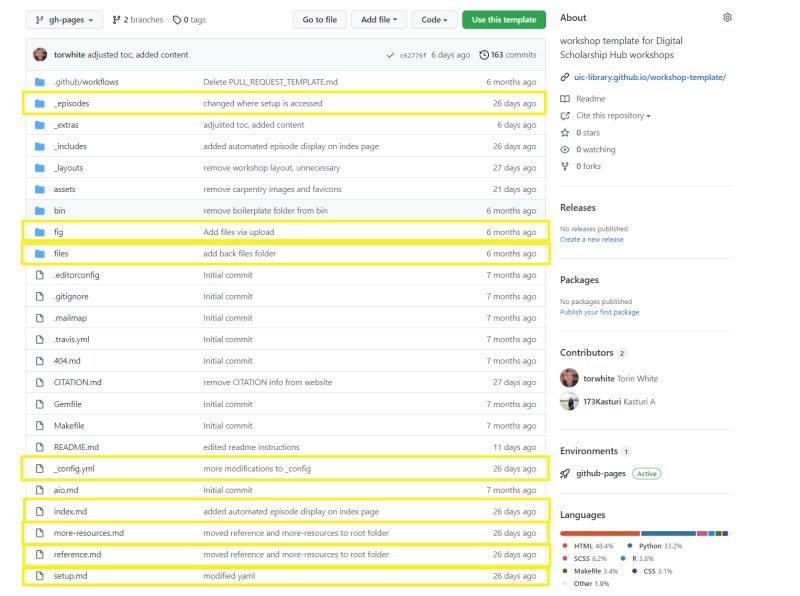Open the Add file dropdown
The image size is (800, 596).
click(379, 20)
